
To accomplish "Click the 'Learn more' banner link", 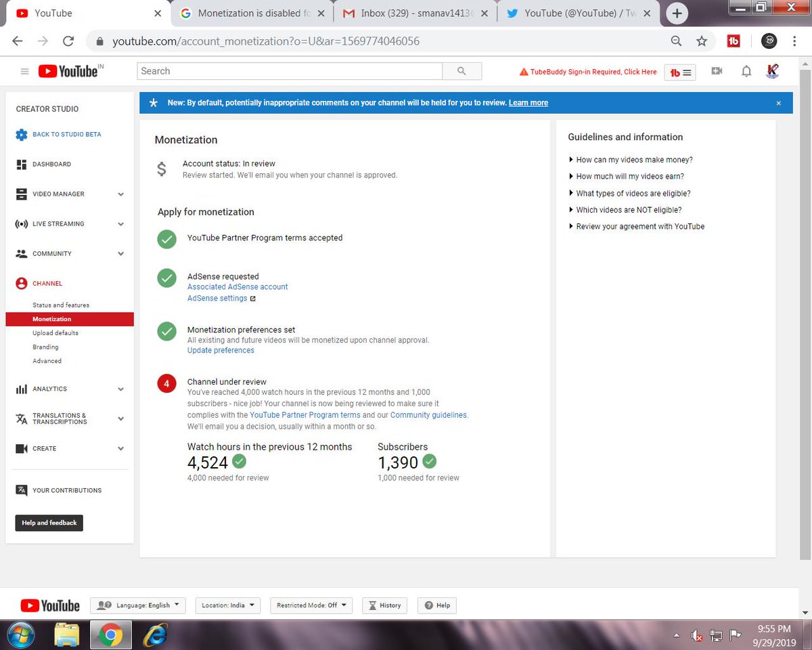I will [x=528, y=103].
